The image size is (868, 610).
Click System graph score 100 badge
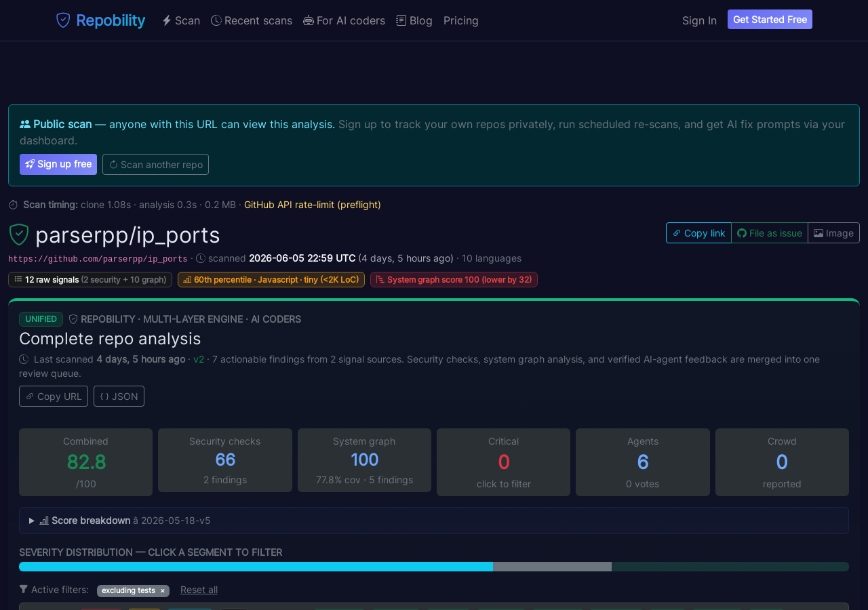click(x=454, y=279)
